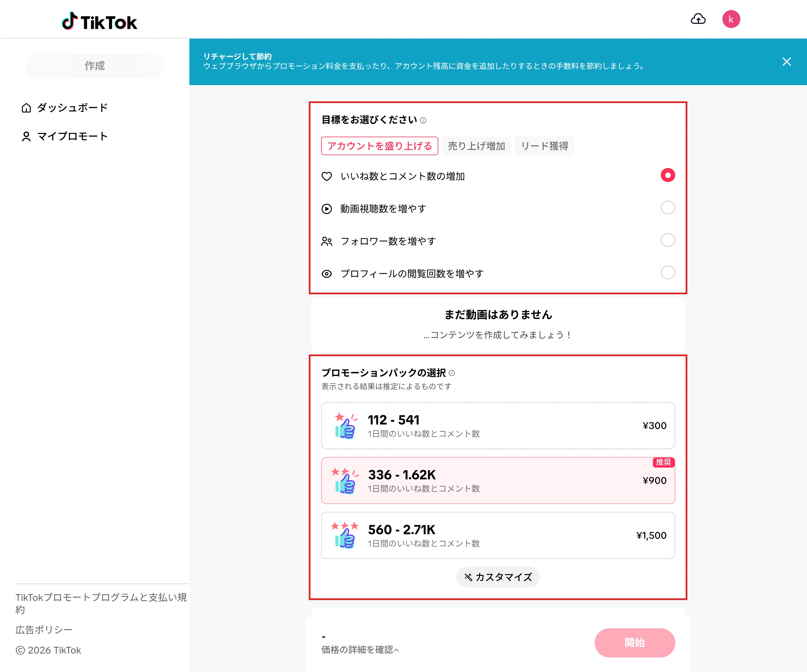Select the フォロワー数を増やす radio button
The width and height of the screenshot is (807, 672).
[x=667, y=240]
